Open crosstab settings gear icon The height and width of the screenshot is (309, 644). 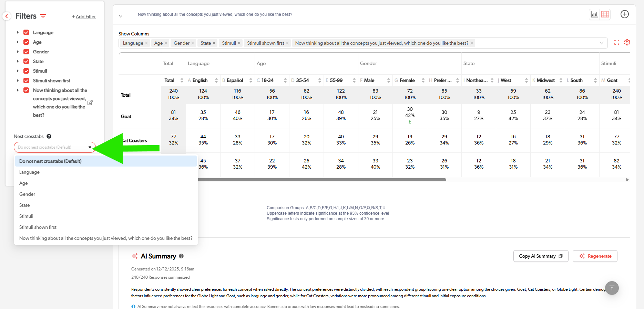[627, 42]
